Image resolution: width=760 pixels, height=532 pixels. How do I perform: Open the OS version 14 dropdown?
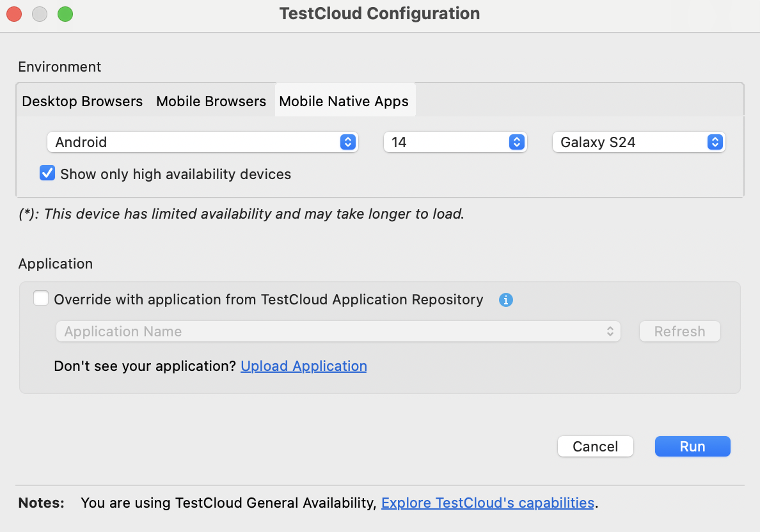pos(454,142)
